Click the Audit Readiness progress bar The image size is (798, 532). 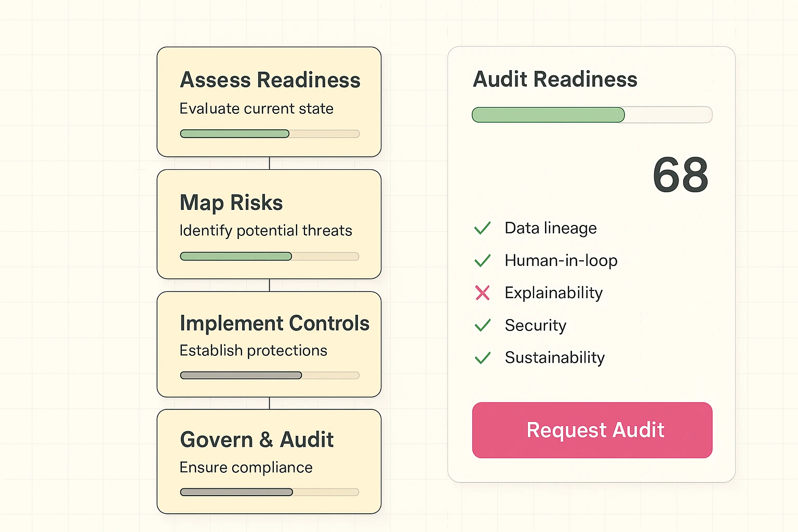pyautogui.click(x=592, y=115)
